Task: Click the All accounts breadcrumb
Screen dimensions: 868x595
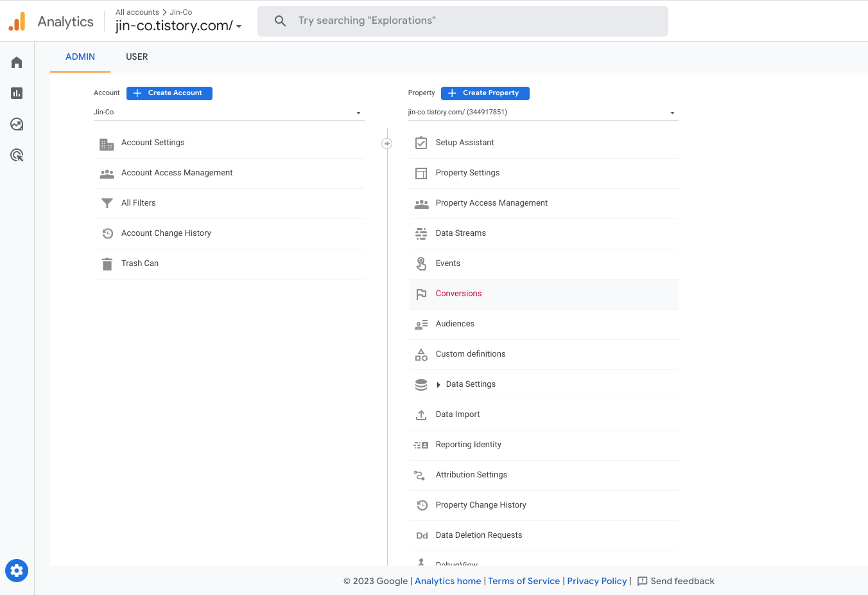Action: click(x=137, y=12)
